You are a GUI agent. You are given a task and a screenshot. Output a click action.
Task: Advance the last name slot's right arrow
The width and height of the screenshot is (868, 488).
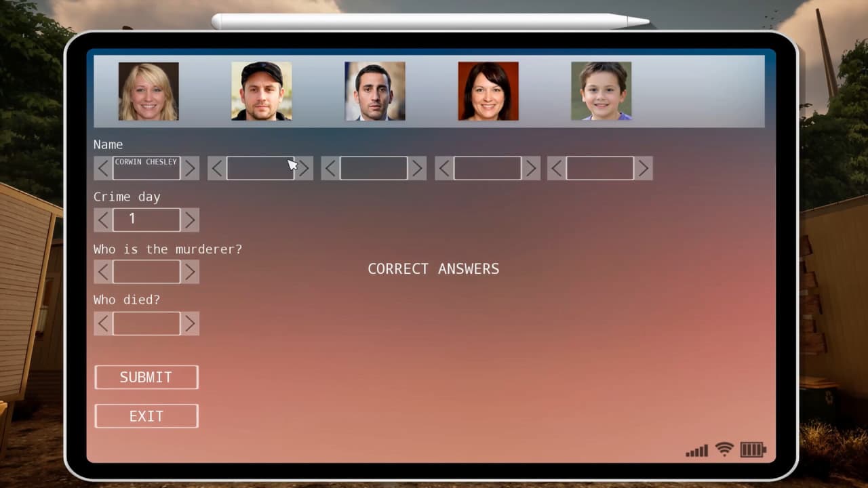pyautogui.click(x=643, y=167)
